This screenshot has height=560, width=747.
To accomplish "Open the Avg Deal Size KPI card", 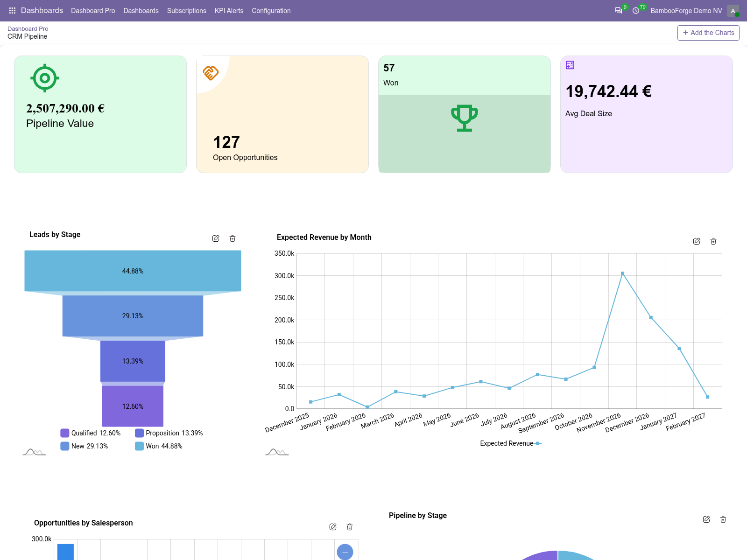I will coord(647,114).
